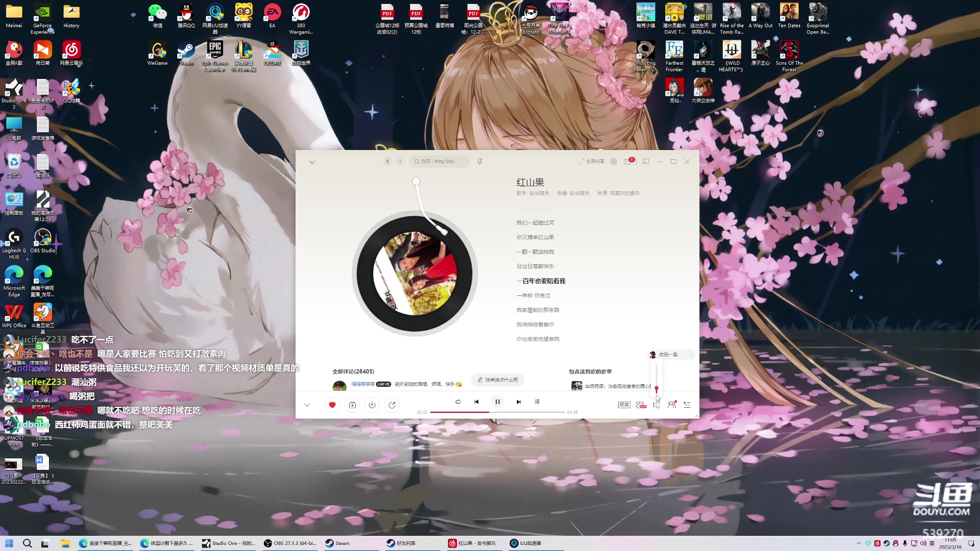
Task: Open the Windows Start menu
Action: tap(9, 543)
